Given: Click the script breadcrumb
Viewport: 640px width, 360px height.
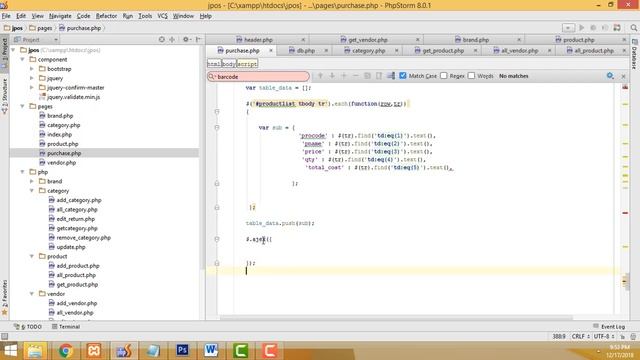Looking at the screenshot, I should click(x=247, y=64).
